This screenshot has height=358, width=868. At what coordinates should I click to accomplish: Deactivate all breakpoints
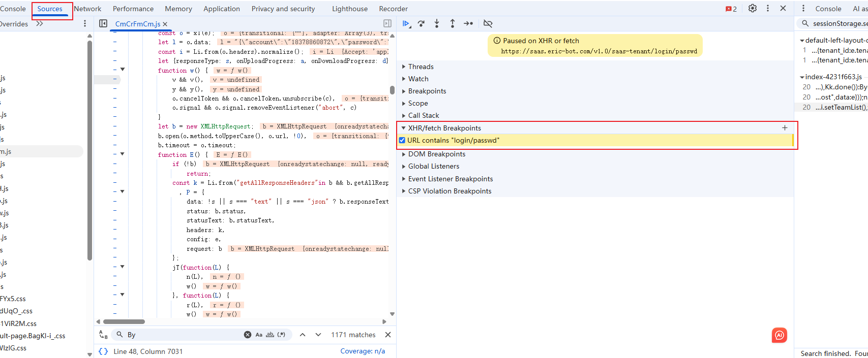click(488, 23)
